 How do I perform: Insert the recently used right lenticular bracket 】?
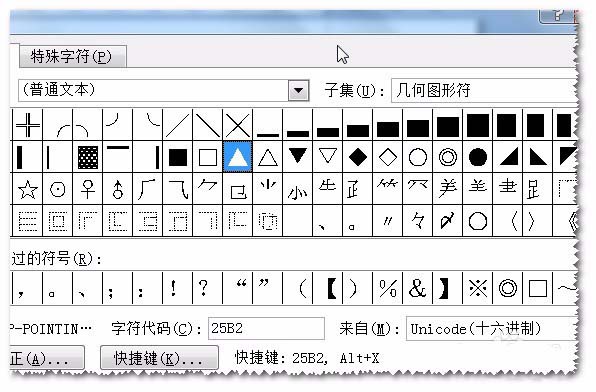coord(448,288)
